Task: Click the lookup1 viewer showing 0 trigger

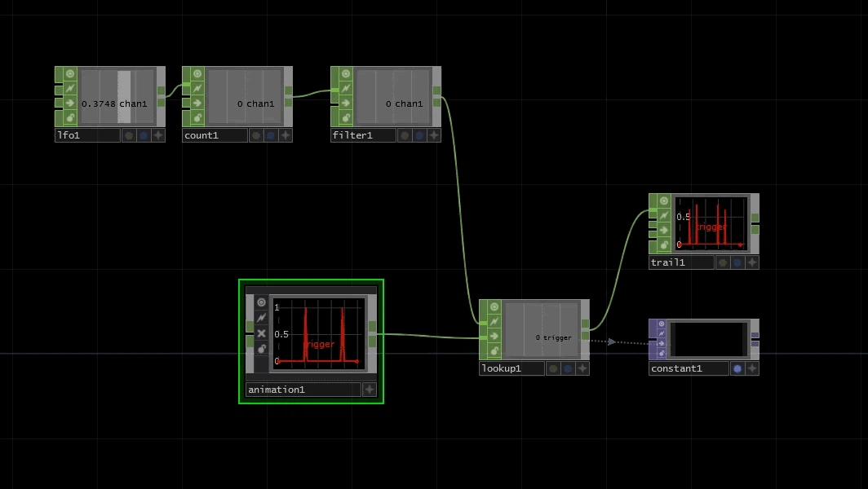Action: click(541, 330)
